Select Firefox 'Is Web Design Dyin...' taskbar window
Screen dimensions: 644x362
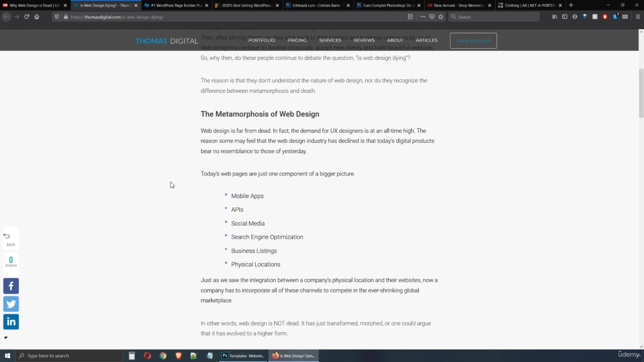pos(293,355)
